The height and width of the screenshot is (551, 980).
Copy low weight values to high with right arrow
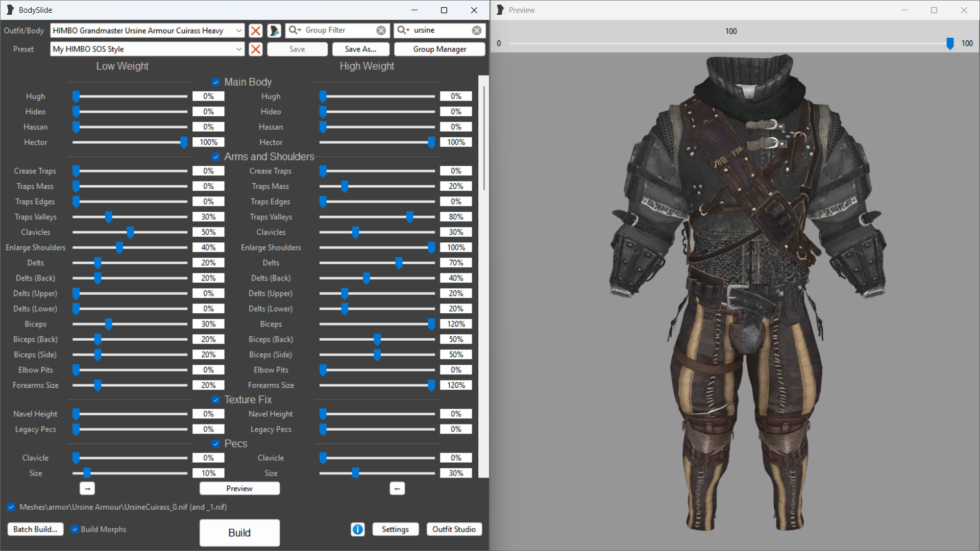pyautogui.click(x=87, y=489)
